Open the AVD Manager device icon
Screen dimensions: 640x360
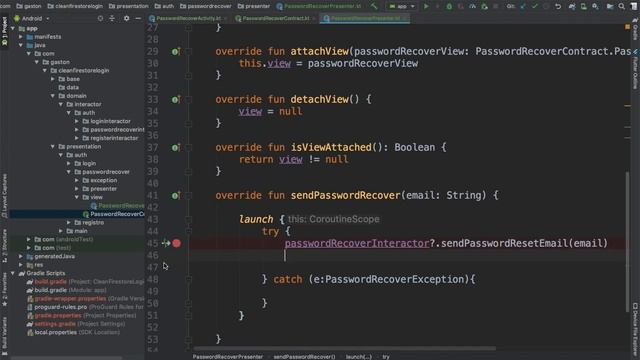pos(584,6)
